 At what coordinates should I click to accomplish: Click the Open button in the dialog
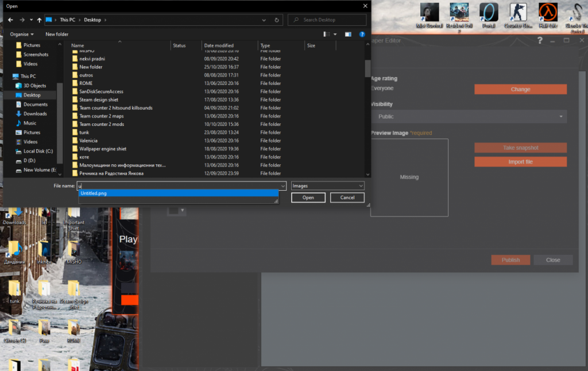[308, 197]
